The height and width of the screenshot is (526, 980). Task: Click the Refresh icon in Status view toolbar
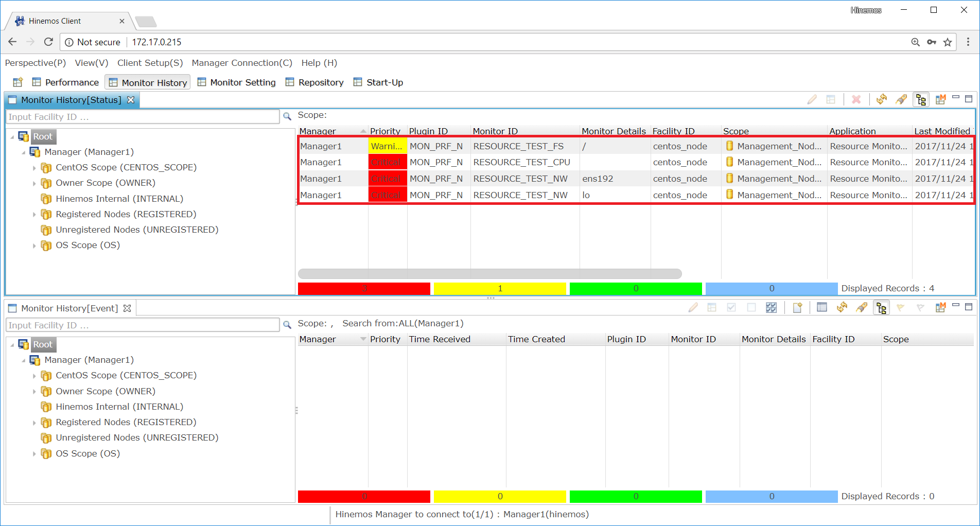pyautogui.click(x=882, y=99)
